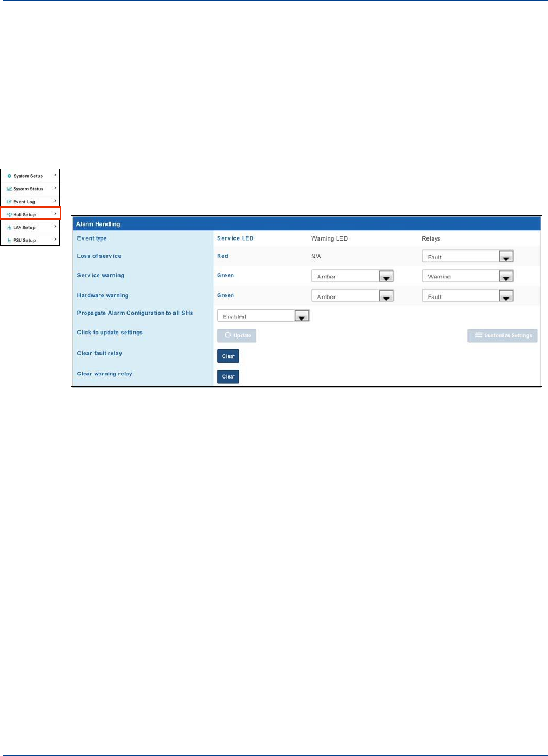Click the Event Log edit icon
The width and height of the screenshot is (548, 756).
tap(9, 202)
